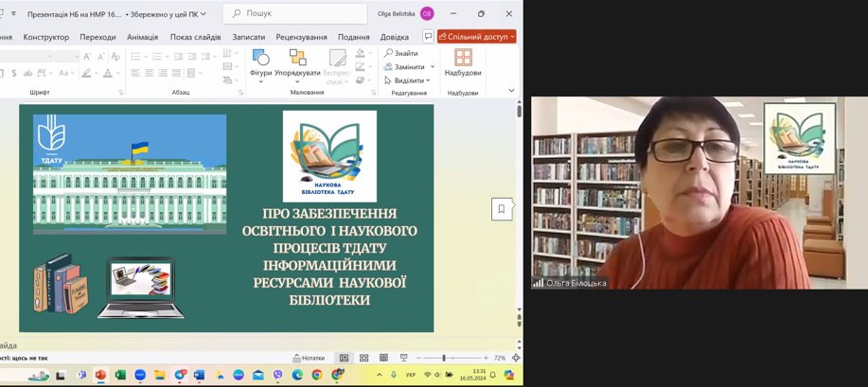Viewport: 868px width, 387px height.
Task: Insert a bulleted list
Action: point(135,56)
